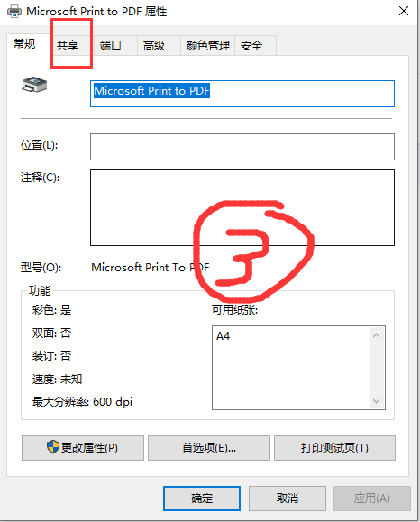This screenshot has width=420, height=522.
Task: Click the large printer icon beside name field
Action: [34, 85]
